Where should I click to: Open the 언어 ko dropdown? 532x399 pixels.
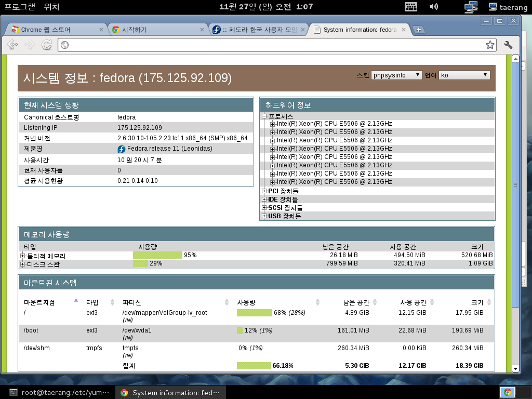click(464, 75)
